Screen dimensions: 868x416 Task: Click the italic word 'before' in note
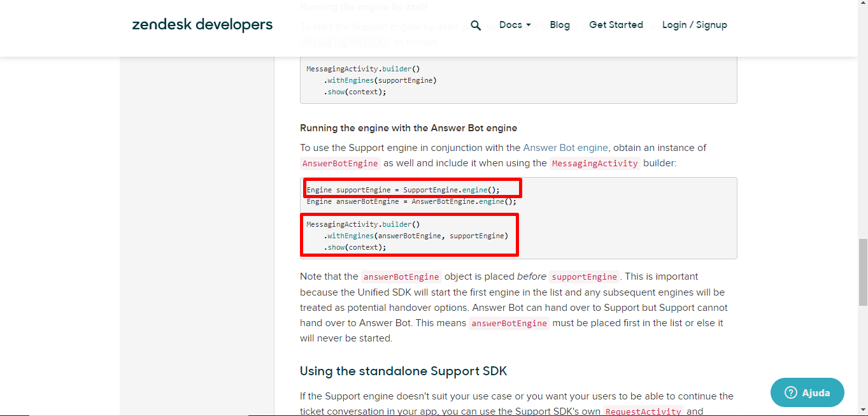pyautogui.click(x=531, y=276)
